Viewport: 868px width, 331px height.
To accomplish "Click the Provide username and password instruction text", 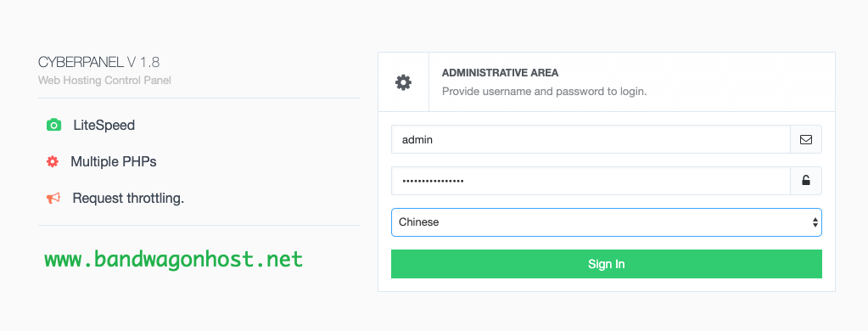I will 544,92.
